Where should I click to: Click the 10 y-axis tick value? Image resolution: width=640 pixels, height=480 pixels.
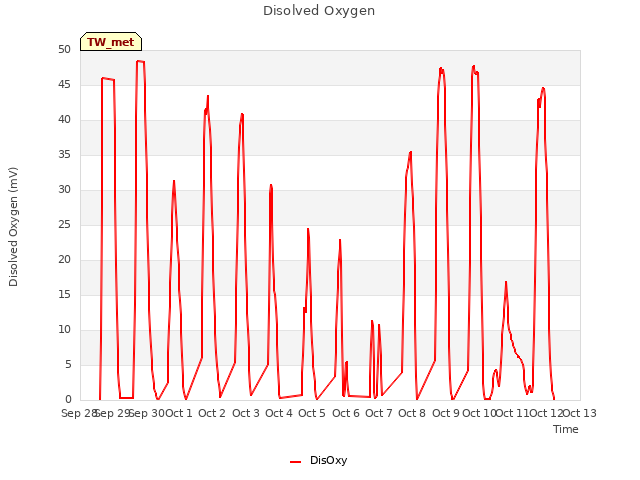click(x=64, y=330)
